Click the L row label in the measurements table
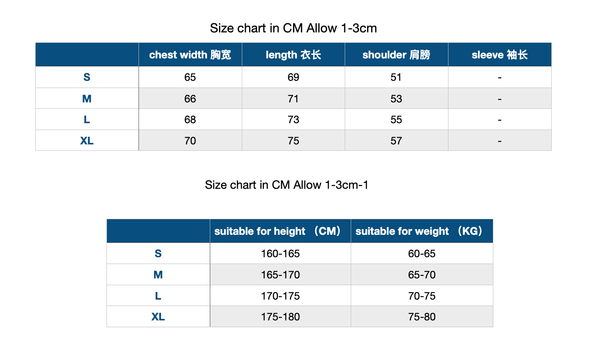The height and width of the screenshot is (364, 595). pyautogui.click(x=87, y=120)
